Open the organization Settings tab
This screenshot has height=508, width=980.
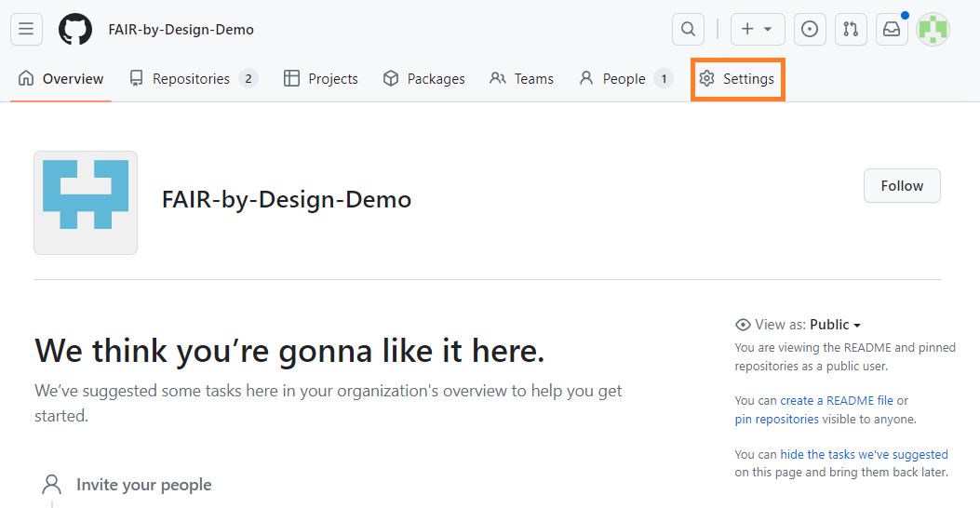click(737, 79)
